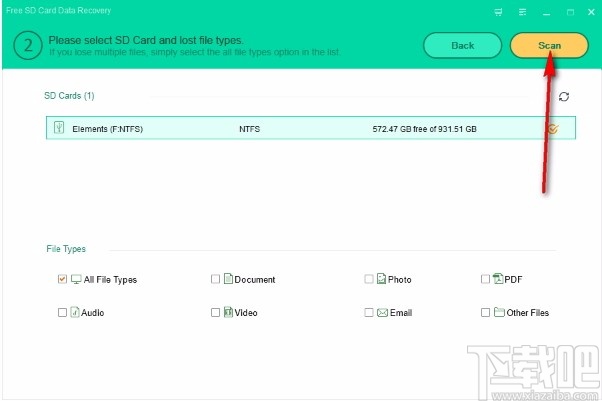Click the 572.47 GB free of 931.51 GB text
The height and width of the screenshot is (401, 602).
[x=424, y=129]
